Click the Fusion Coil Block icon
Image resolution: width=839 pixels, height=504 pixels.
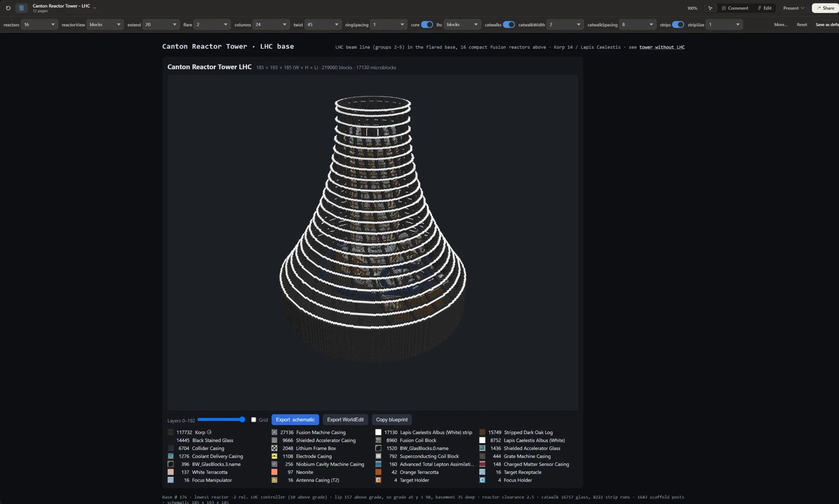378,441
